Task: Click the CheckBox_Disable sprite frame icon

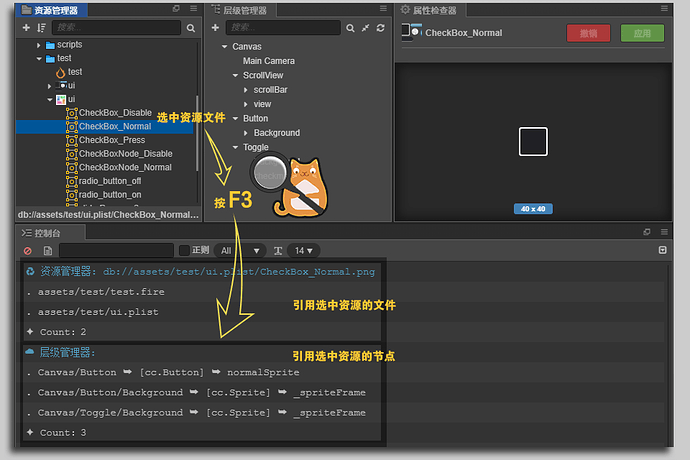Action: 72,113
